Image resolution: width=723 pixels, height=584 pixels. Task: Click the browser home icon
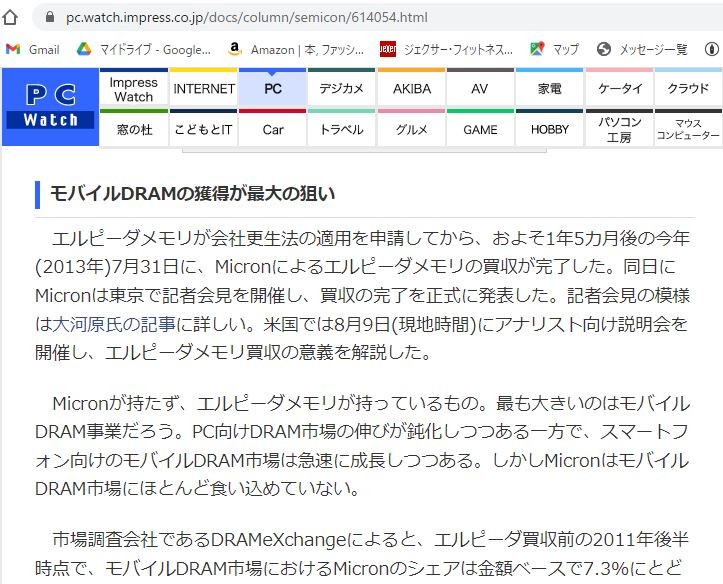point(10,18)
